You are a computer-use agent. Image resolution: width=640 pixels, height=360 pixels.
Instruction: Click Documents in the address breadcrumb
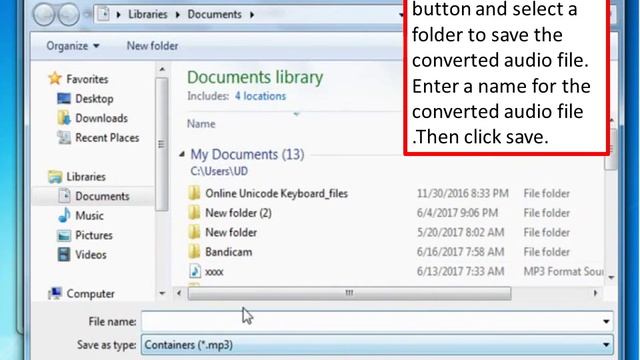[x=214, y=14]
